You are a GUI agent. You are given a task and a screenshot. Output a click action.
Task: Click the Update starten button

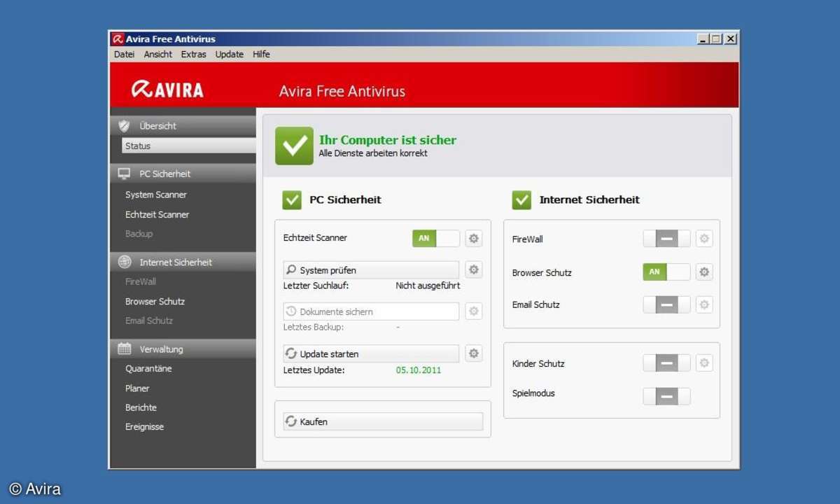pos(371,353)
